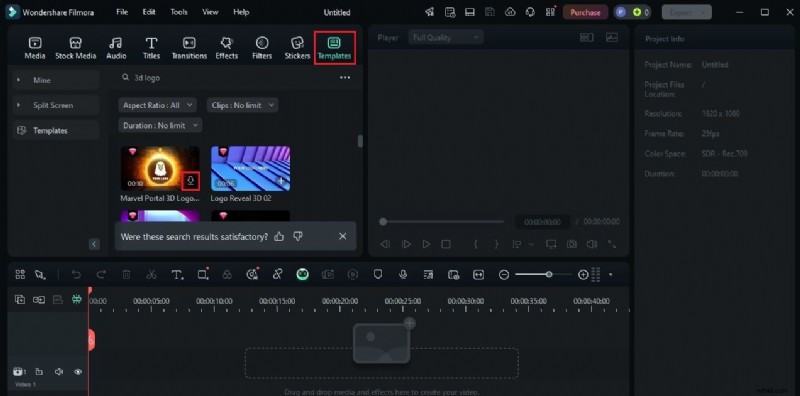Viewport: 800px width, 396px height.
Task: Switch to the Transitions tab
Action: 189,48
